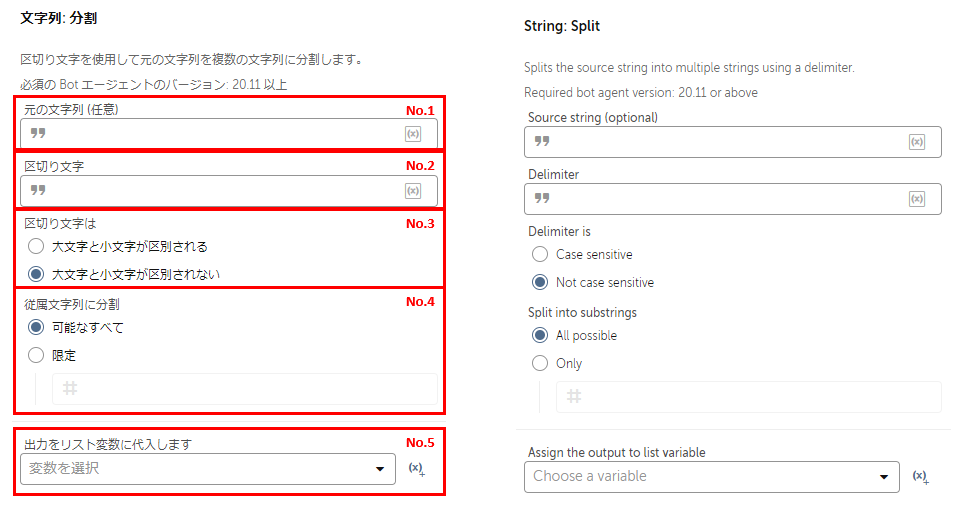Image resolution: width=974 pixels, height=508 pixels.
Task: Select 大文字と小文字が区別される radio button
Action: click(36, 247)
